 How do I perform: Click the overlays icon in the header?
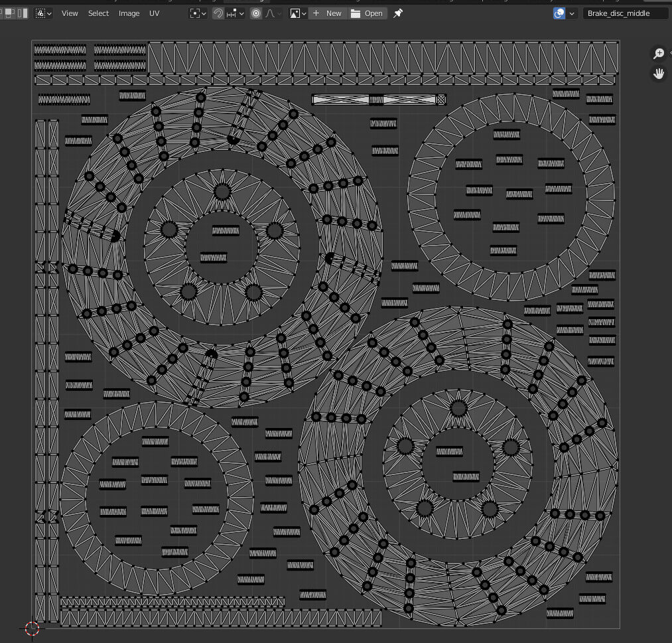[x=559, y=13]
